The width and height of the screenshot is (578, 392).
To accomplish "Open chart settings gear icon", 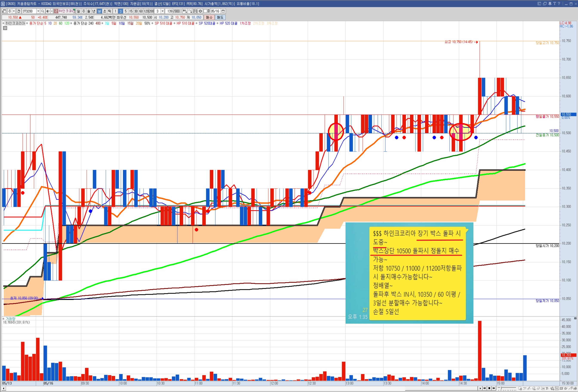I will point(200,11).
